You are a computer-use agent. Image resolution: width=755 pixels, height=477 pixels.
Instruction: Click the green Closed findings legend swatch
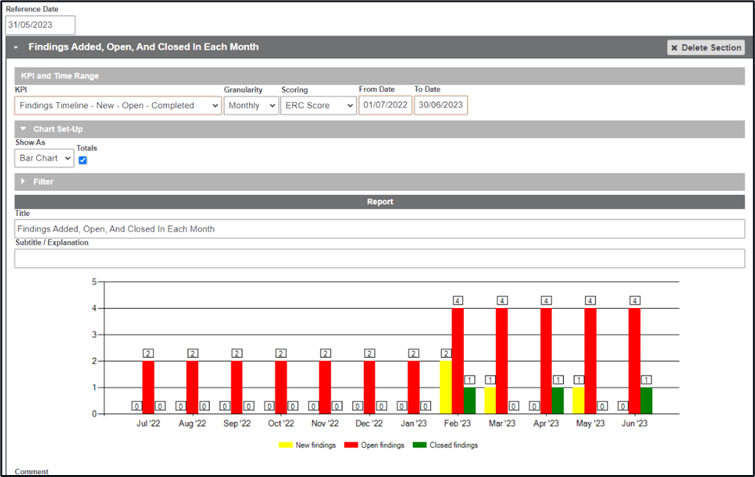(420, 445)
